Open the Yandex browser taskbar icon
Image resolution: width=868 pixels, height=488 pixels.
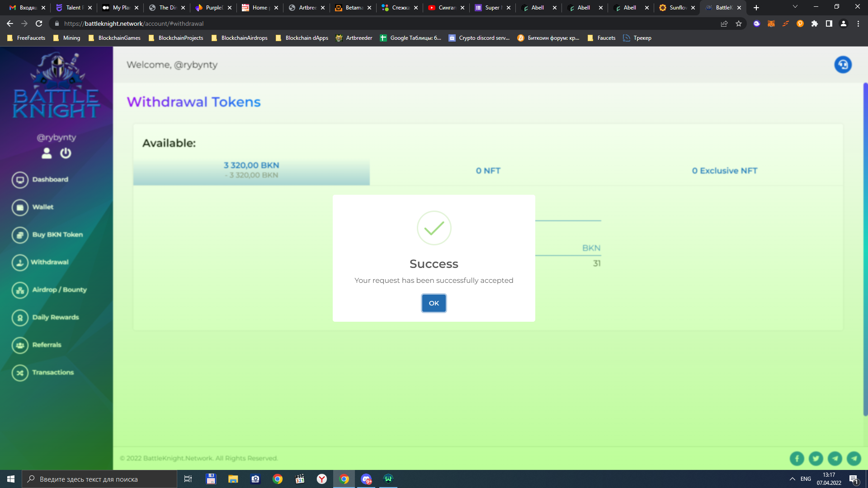322,479
